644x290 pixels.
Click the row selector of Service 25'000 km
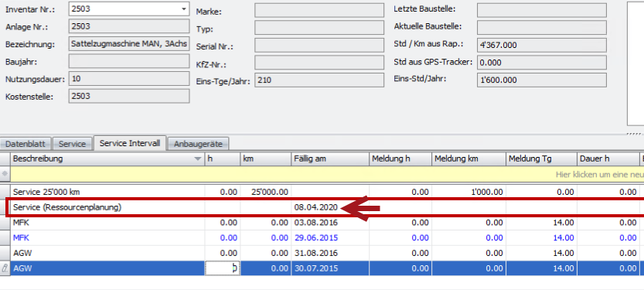tap(5, 192)
